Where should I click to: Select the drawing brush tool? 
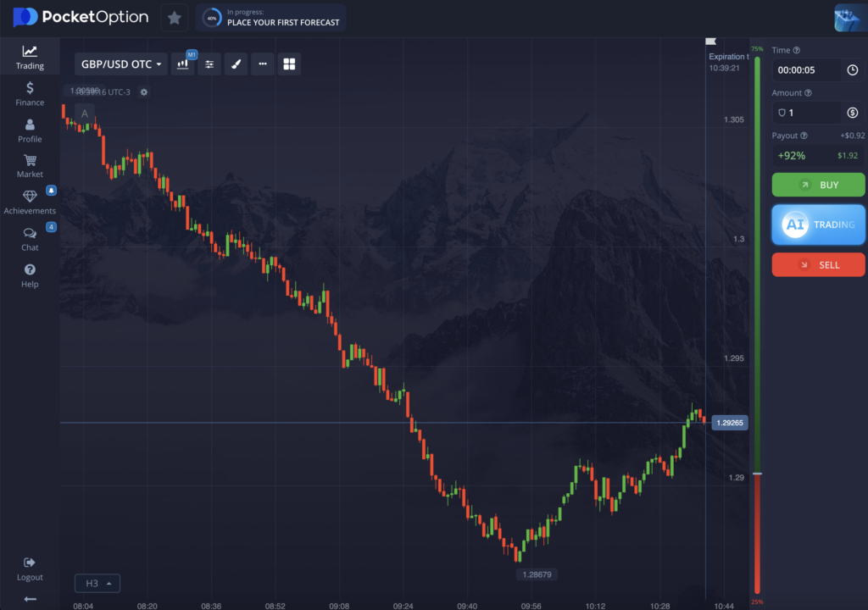tap(236, 64)
